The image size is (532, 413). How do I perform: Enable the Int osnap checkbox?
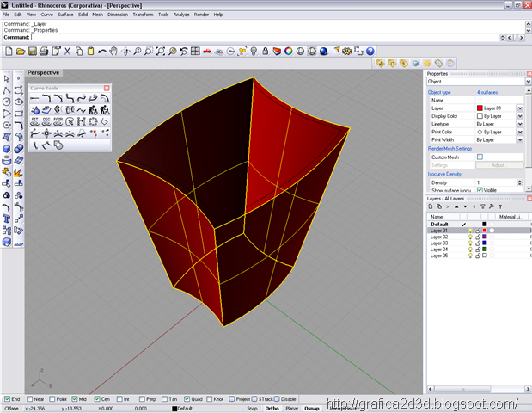[119, 398]
